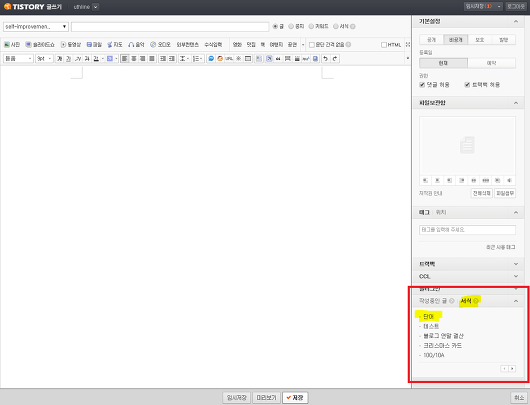
Task: Toggle the 문단 간격 없음 checkbox
Action: tap(312, 45)
